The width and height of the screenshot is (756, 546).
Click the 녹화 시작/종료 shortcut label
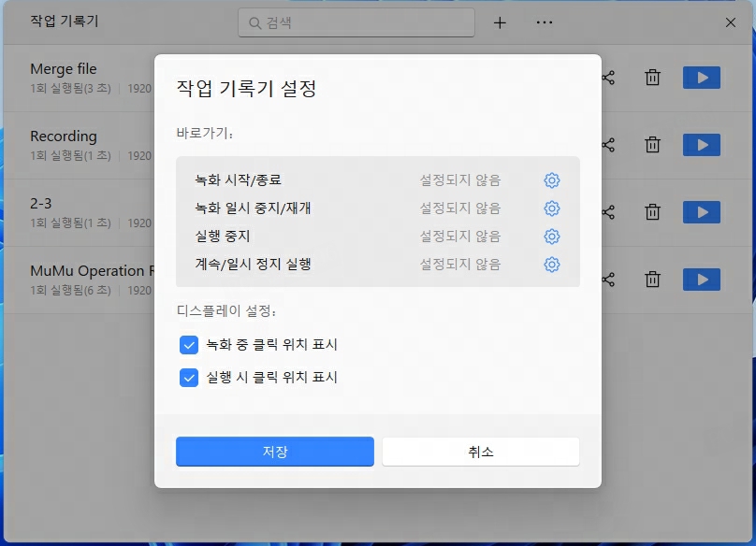click(239, 180)
